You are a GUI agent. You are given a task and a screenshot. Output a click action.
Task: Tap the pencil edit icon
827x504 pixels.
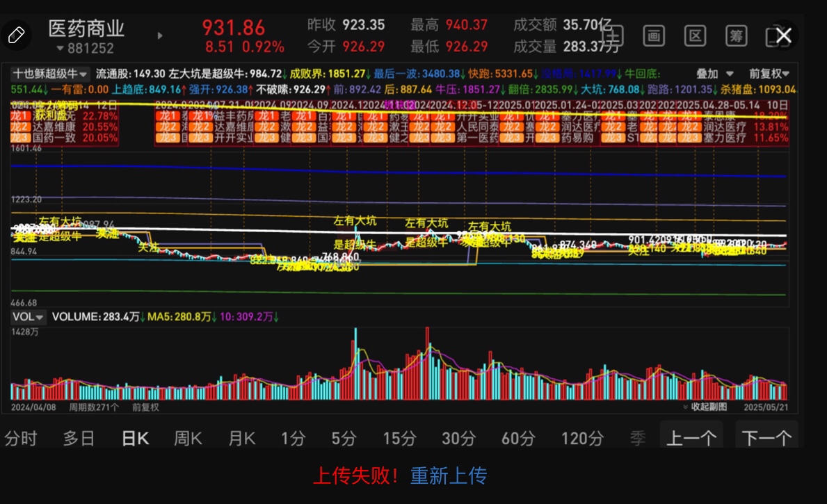[x=17, y=35]
